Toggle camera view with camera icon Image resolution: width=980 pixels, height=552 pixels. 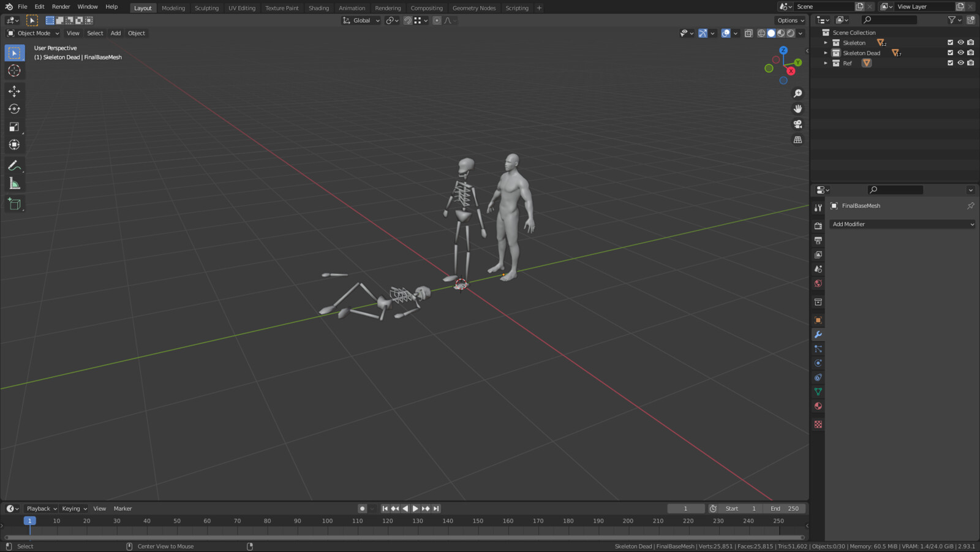click(797, 124)
